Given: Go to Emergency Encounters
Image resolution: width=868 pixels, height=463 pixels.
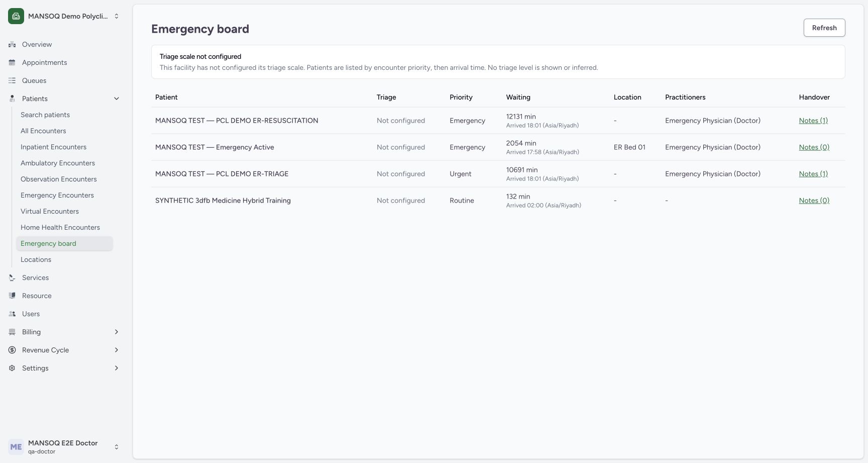Looking at the screenshot, I should pyautogui.click(x=57, y=195).
